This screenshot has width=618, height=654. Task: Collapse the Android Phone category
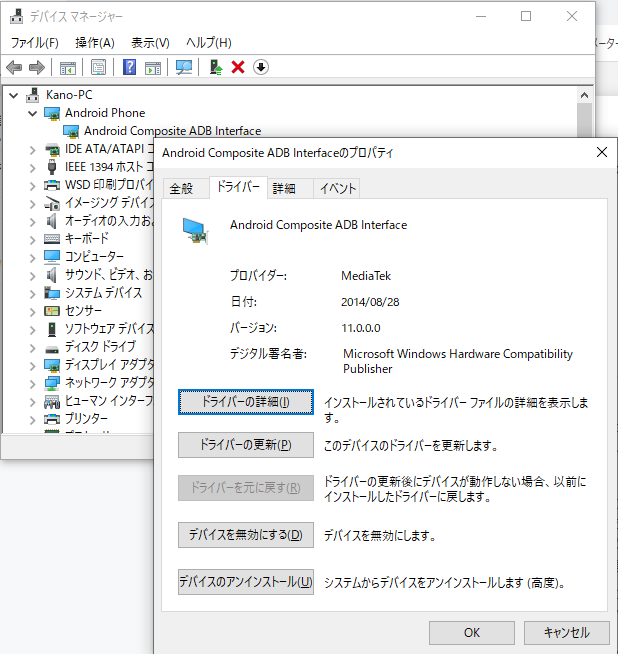[x=33, y=113]
